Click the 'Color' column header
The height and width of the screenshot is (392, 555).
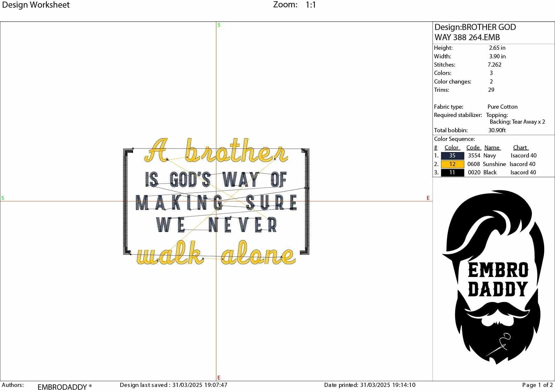(452, 148)
